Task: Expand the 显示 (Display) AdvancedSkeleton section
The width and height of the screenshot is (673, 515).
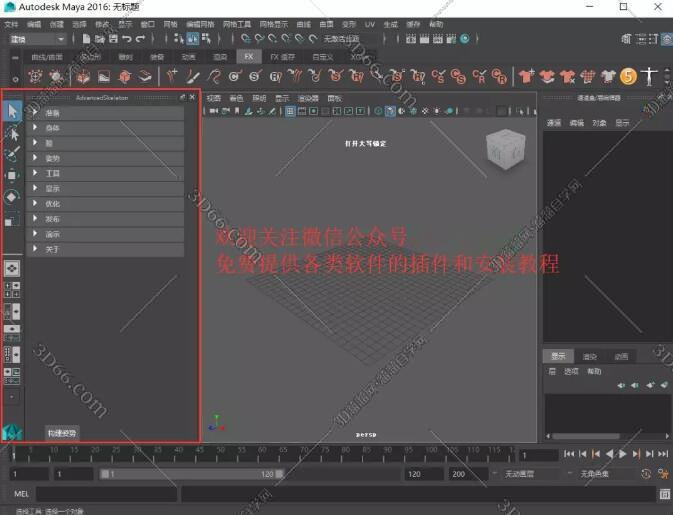Action: click(106, 188)
